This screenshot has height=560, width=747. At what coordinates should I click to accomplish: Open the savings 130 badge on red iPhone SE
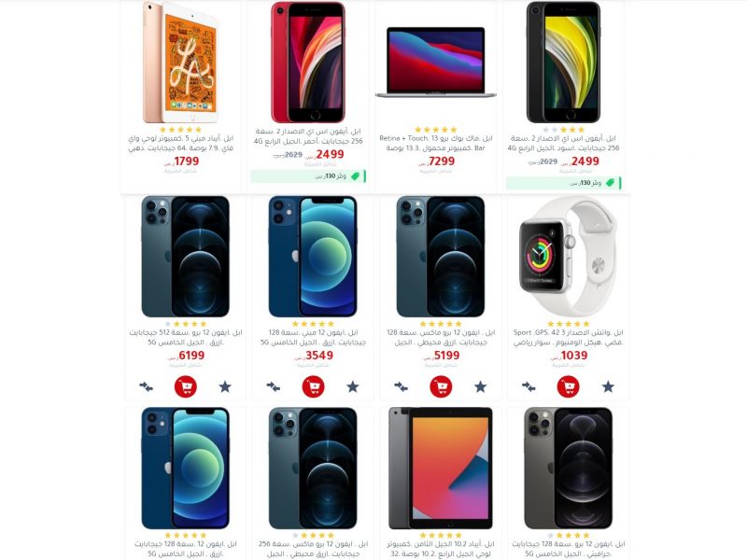(x=308, y=176)
